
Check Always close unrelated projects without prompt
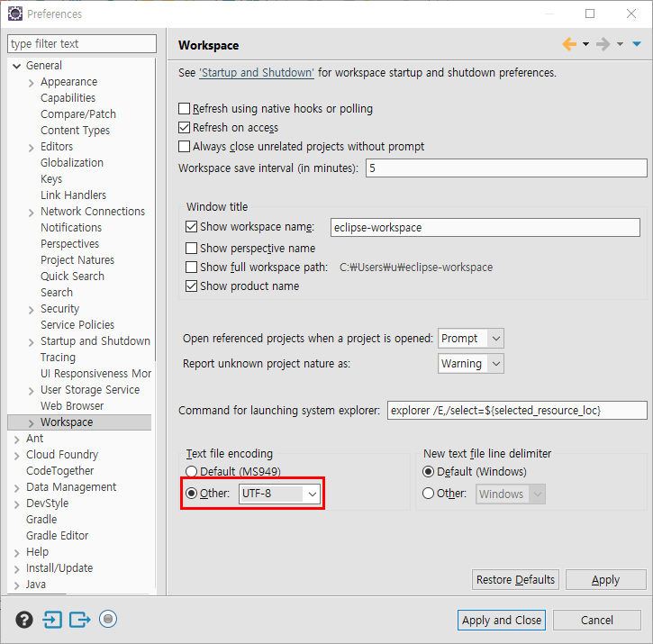coord(184,147)
